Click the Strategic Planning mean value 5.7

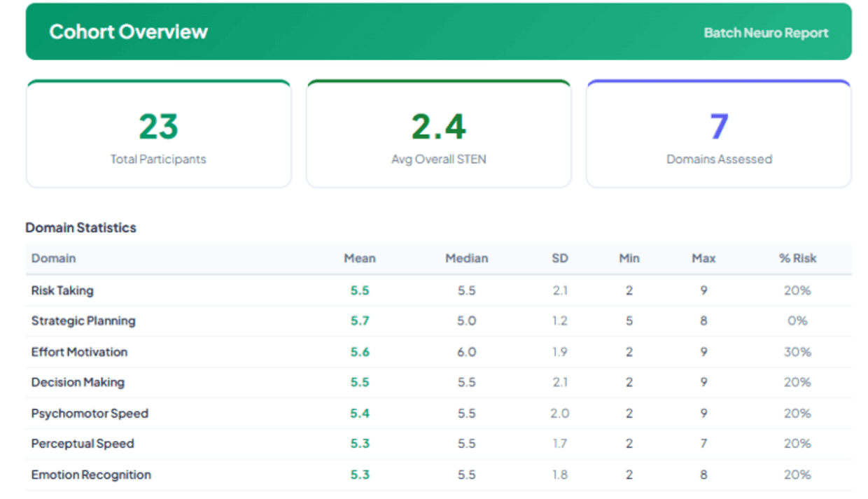360,321
